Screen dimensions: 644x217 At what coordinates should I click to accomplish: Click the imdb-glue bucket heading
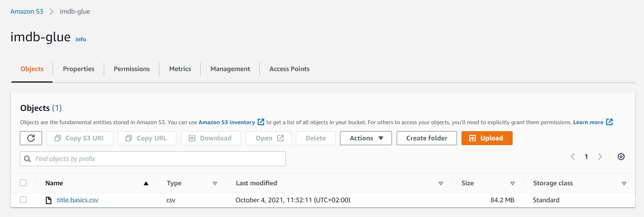(40, 37)
